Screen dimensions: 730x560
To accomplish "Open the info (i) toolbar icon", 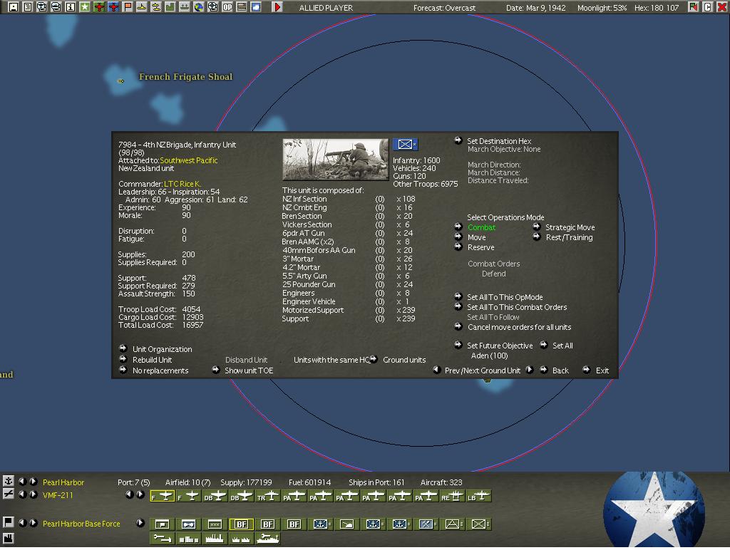I will tap(71, 7).
